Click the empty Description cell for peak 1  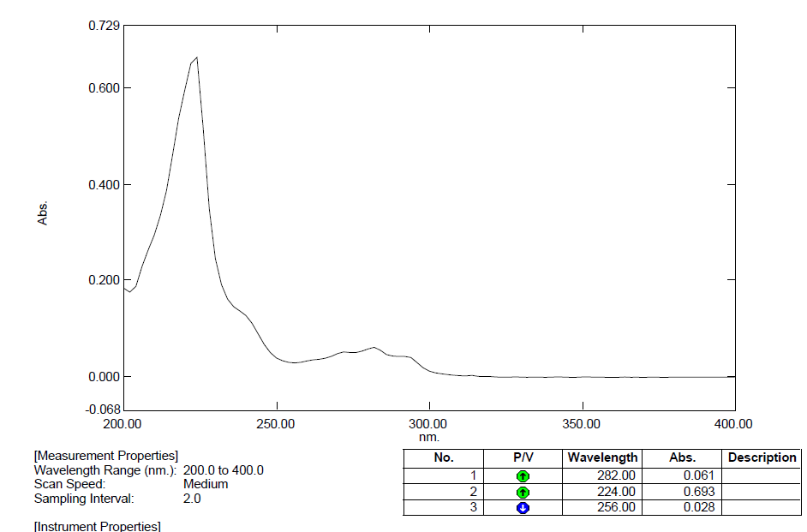coord(761,475)
